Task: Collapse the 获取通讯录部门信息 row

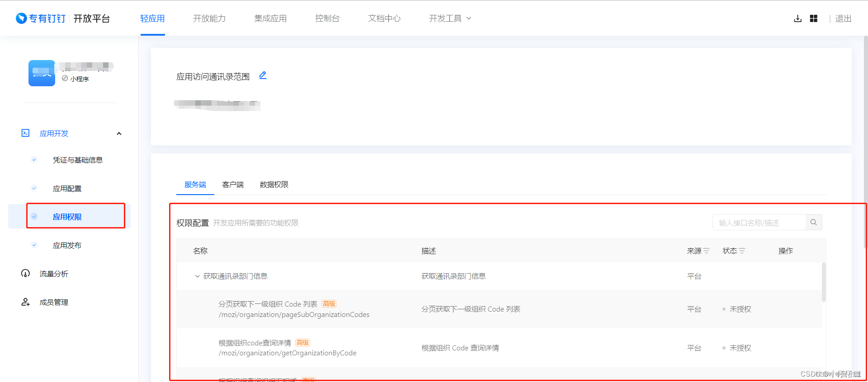Action: click(197, 276)
